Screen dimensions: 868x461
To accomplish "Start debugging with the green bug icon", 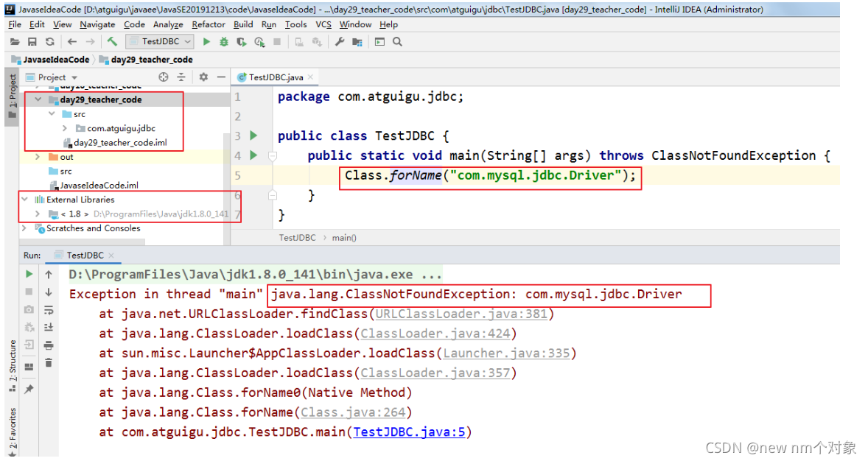I will (224, 41).
